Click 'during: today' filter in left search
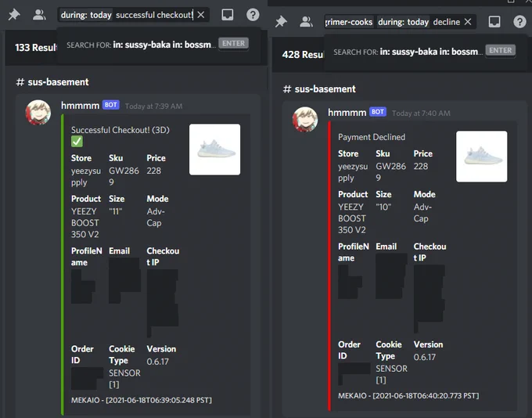Image resolution: width=532 pixels, height=418 pixels. click(x=86, y=15)
